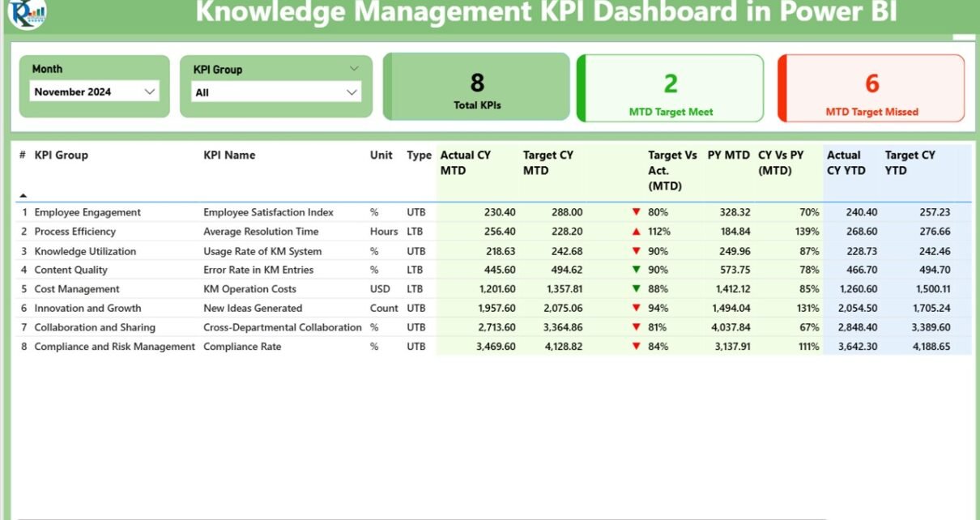Click the dashboard logo icon
Viewport: 980px width, 520px height.
pos(27,12)
